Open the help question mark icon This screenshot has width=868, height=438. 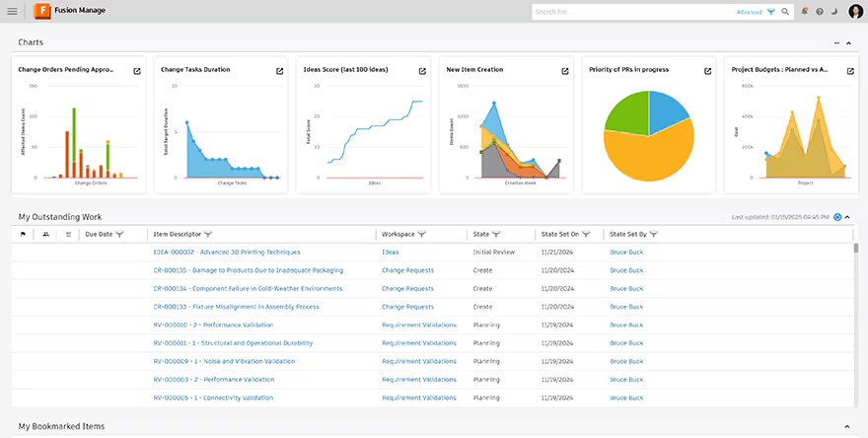click(x=820, y=12)
